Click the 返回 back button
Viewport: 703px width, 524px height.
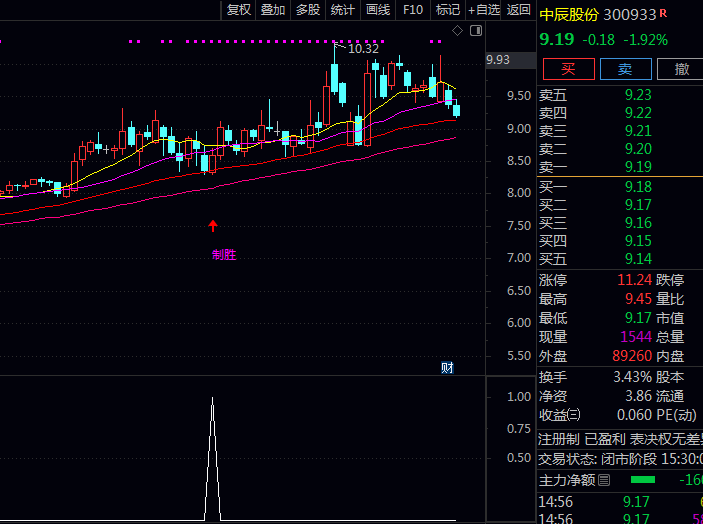[519, 10]
